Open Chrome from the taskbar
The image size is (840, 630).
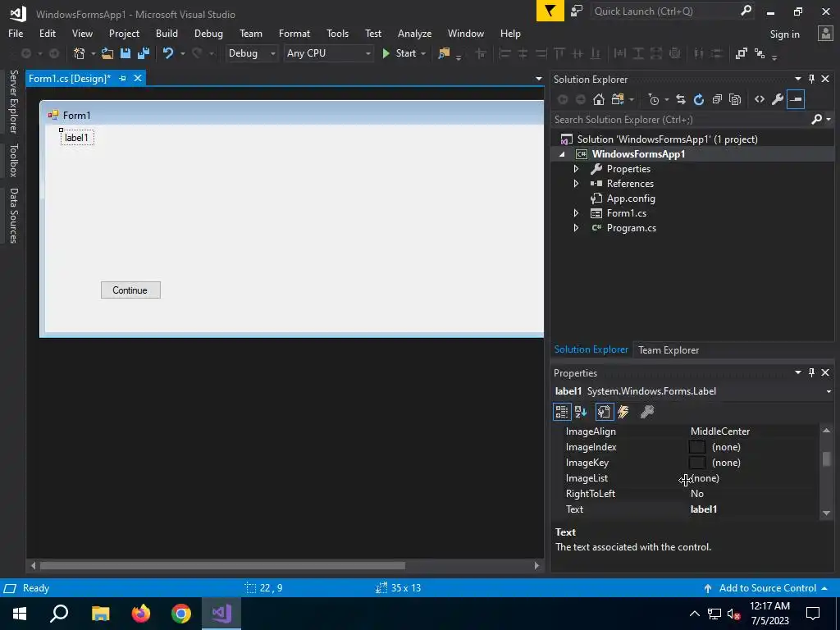point(181,613)
